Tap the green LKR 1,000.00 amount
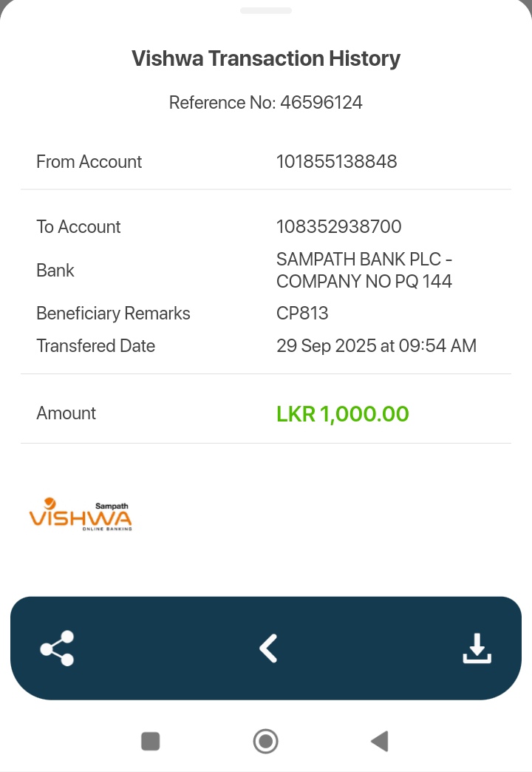This screenshot has width=532, height=772. (343, 414)
